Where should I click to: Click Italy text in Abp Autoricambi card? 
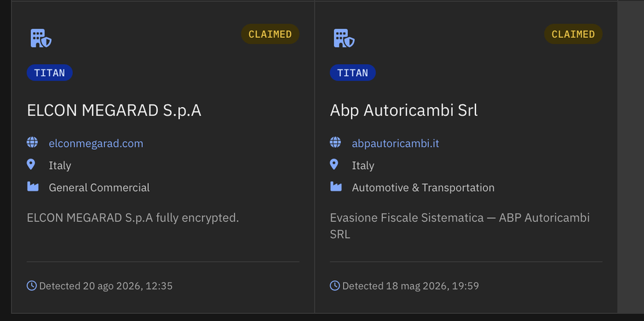coord(363,166)
